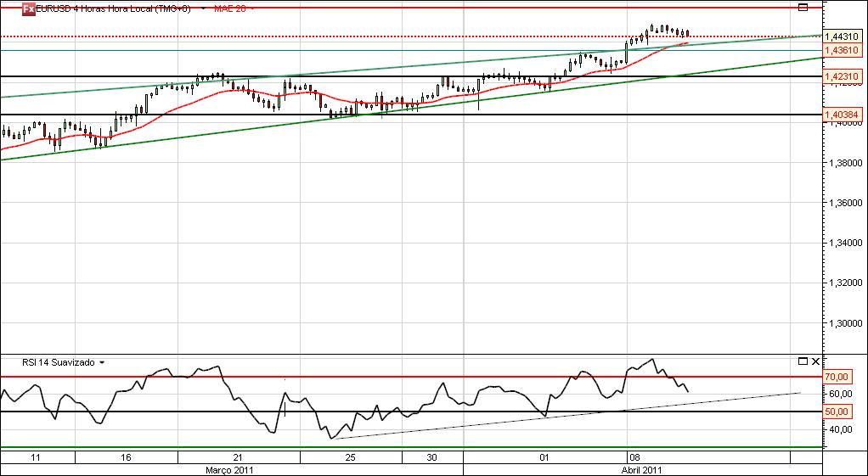
Task: Click the EURUSD 4 Horas chart title
Action: [x=113, y=8]
